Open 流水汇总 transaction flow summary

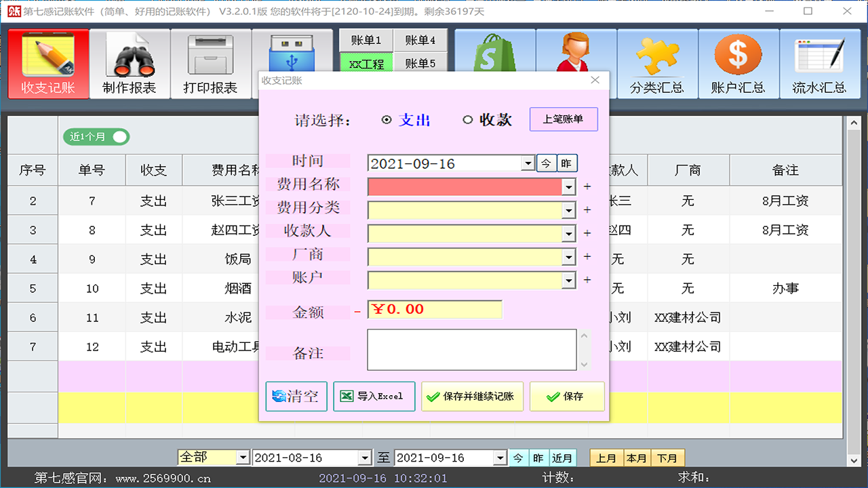coord(820,63)
